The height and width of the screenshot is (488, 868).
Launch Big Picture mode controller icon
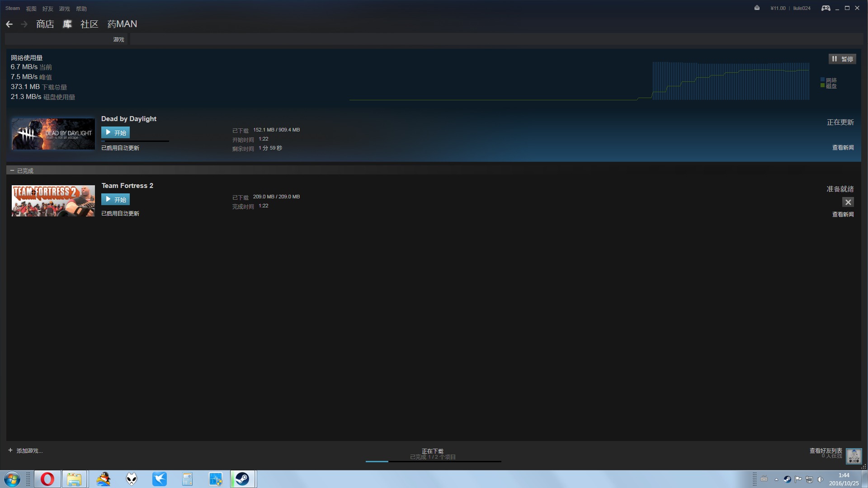pyautogui.click(x=826, y=8)
